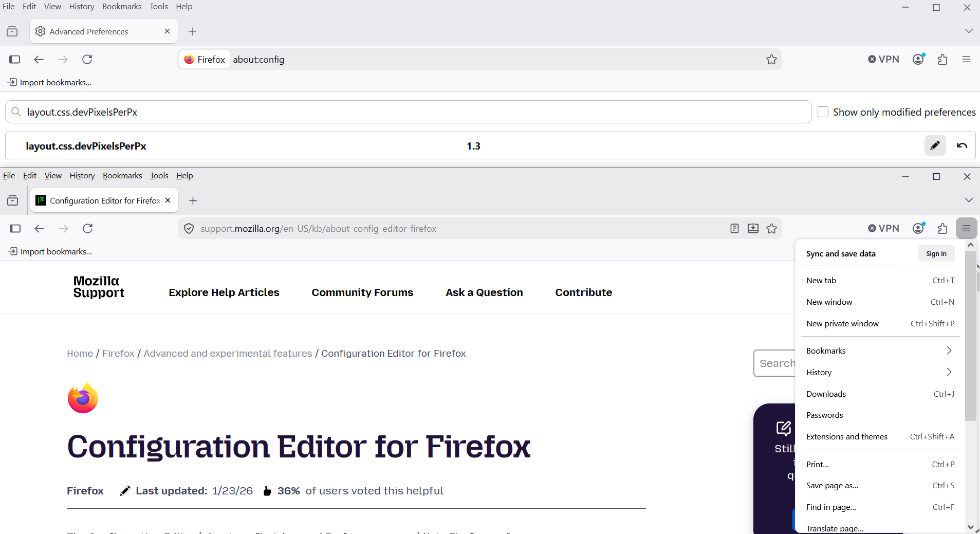This screenshot has width=980, height=534.
Task: Toggle reader view for support article
Action: (734, 229)
